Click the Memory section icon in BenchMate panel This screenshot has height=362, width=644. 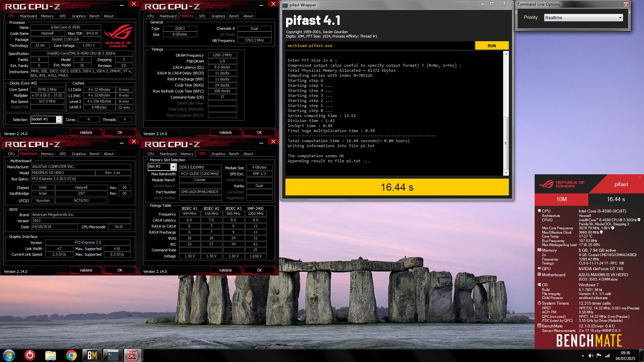pyautogui.click(x=539, y=250)
